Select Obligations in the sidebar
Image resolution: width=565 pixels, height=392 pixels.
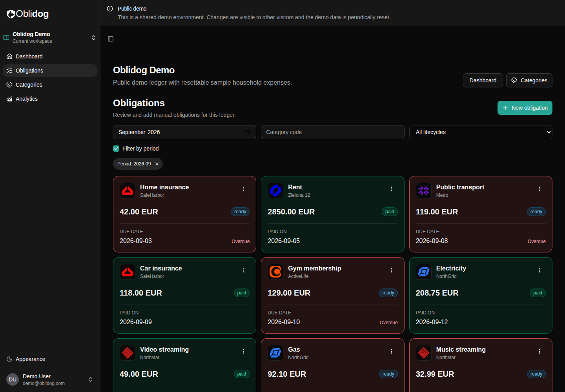coord(50,71)
